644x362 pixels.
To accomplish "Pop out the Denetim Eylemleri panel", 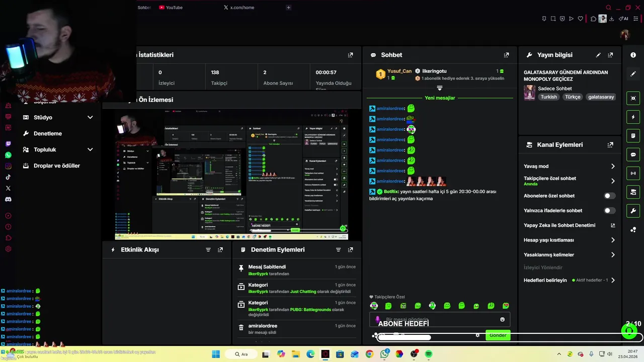I will pyautogui.click(x=350, y=249).
